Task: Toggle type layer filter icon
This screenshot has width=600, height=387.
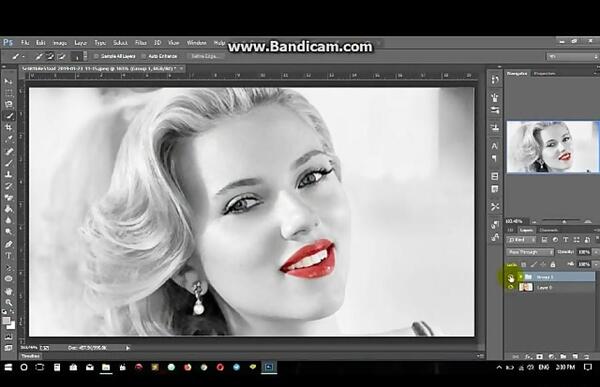Action: tap(566, 240)
